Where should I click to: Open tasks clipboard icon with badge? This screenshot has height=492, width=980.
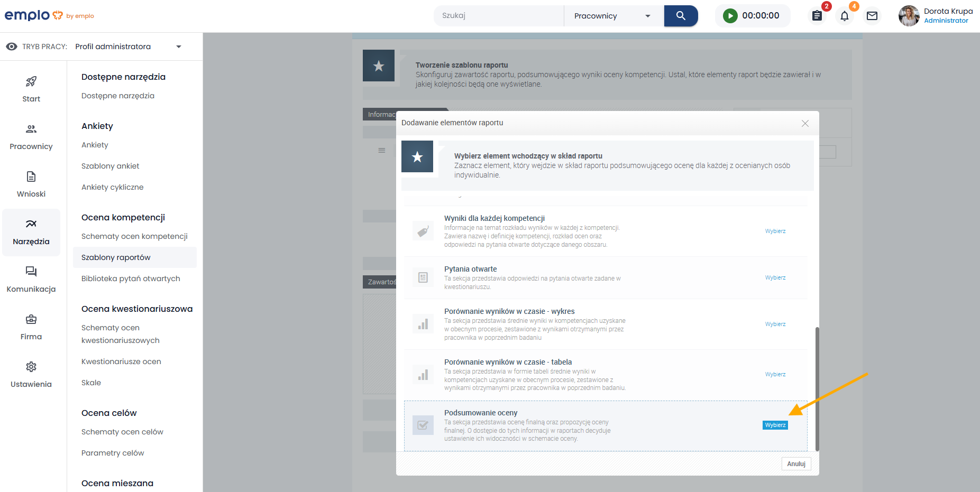tap(817, 16)
